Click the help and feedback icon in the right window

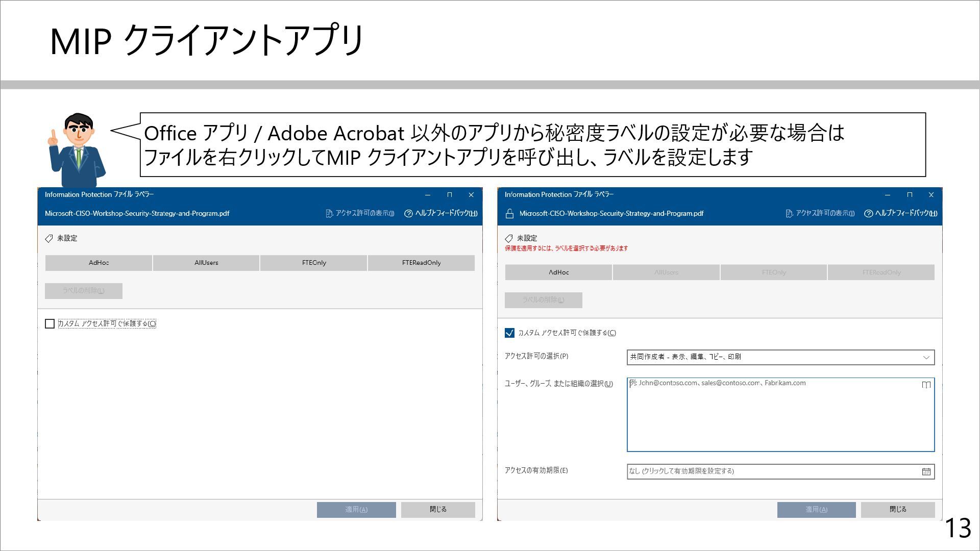pyautogui.click(x=868, y=213)
